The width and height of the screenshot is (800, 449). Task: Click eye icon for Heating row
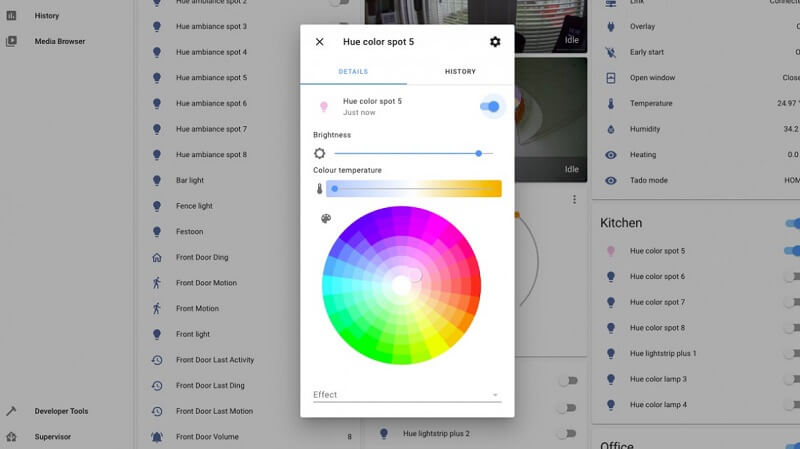pos(611,155)
